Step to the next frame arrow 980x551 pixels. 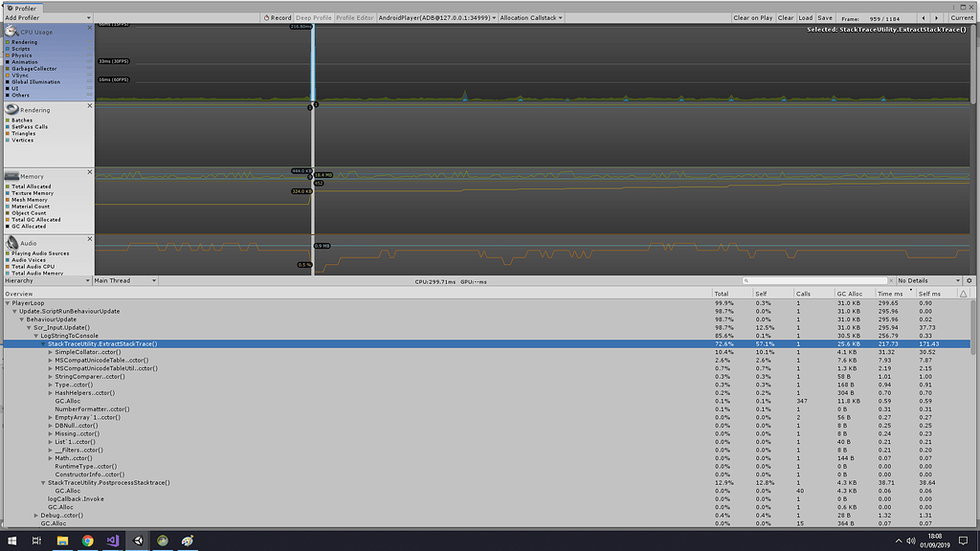click(x=935, y=16)
